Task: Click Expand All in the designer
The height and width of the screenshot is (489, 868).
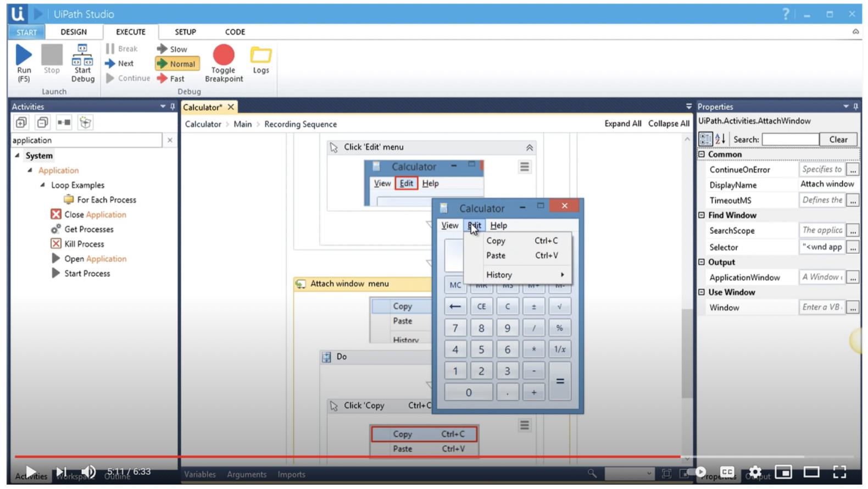Action: (623, 124)
